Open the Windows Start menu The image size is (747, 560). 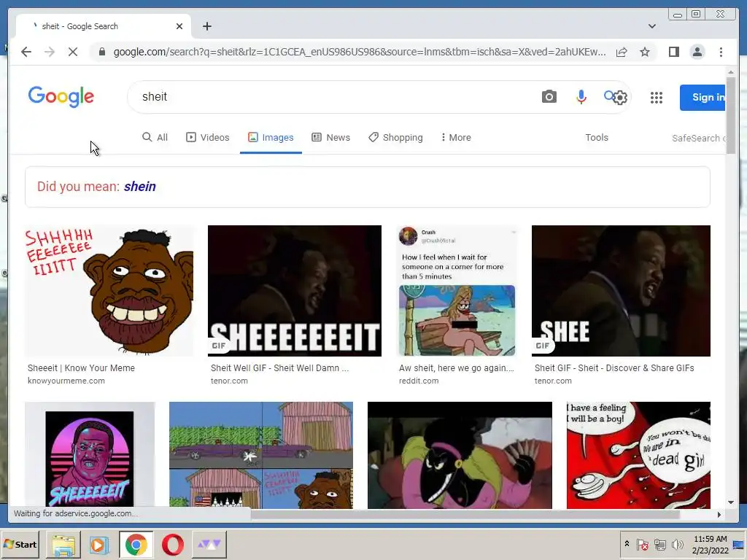[x=20, y=544]
